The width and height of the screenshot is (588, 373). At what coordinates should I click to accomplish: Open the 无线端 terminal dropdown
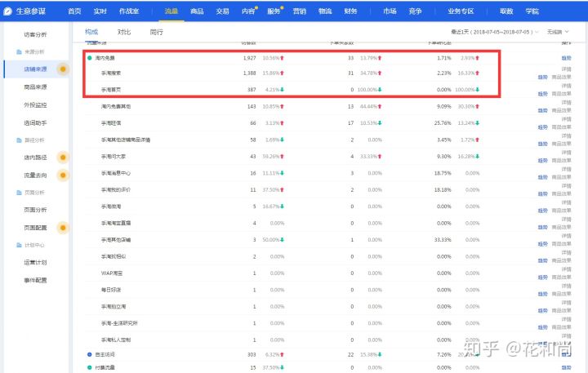(x=559, y=32)
